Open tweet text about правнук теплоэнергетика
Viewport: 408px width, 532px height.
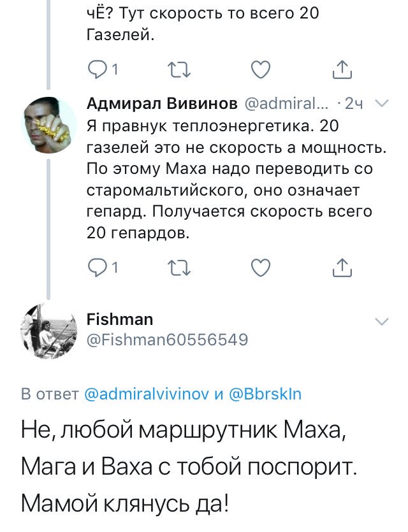pyautogui.click(x=229, y=180)
